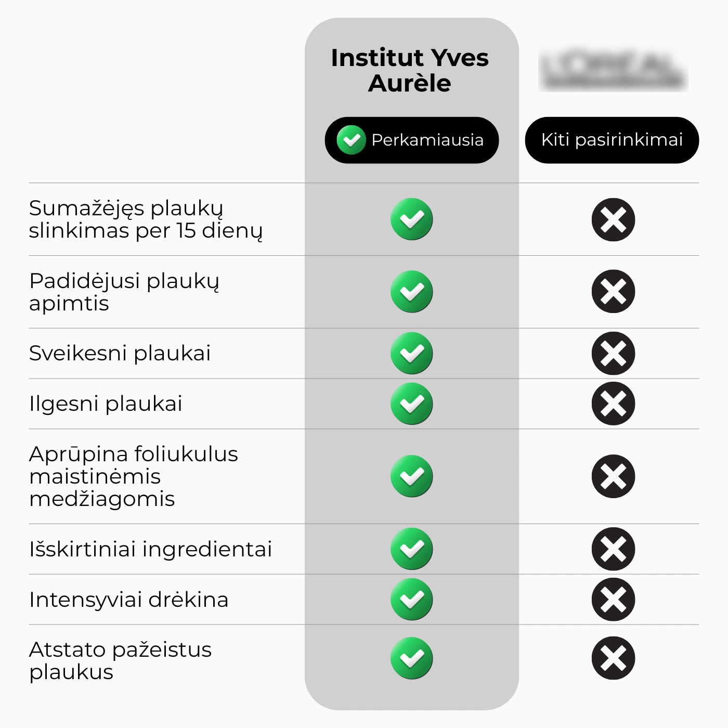728x728 pixels.
Task: Click the black X beside Sveikesni plaukai
Action: pos(613,353)
